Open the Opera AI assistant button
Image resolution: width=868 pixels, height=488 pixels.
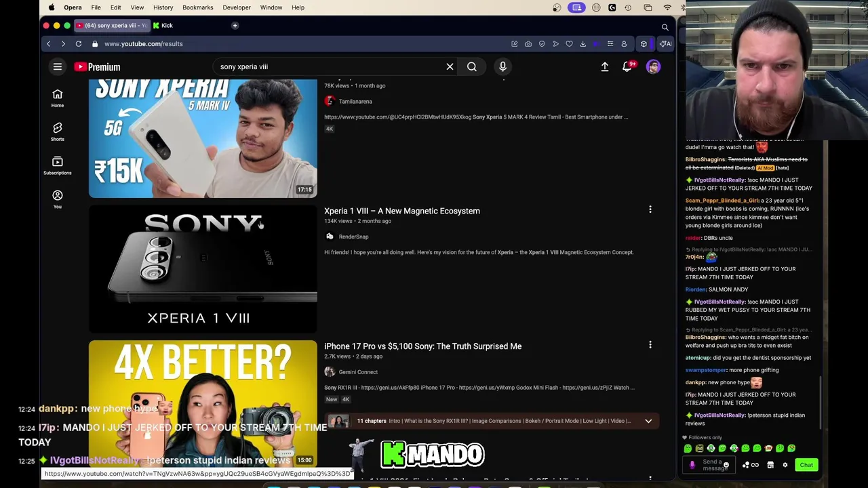point(666,44)
